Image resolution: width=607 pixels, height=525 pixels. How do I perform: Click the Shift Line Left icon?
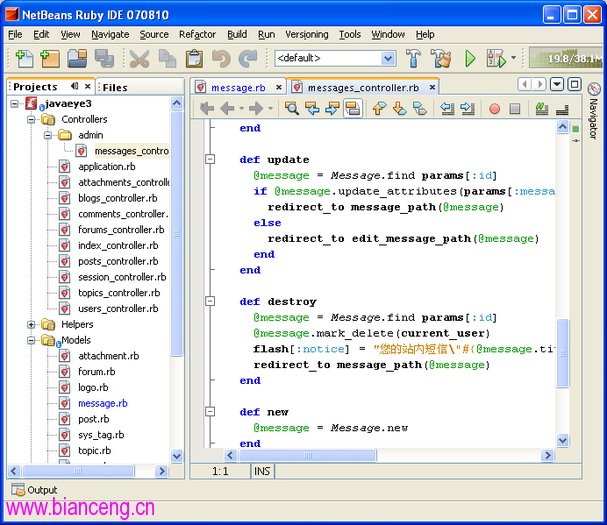coord(447,109)
